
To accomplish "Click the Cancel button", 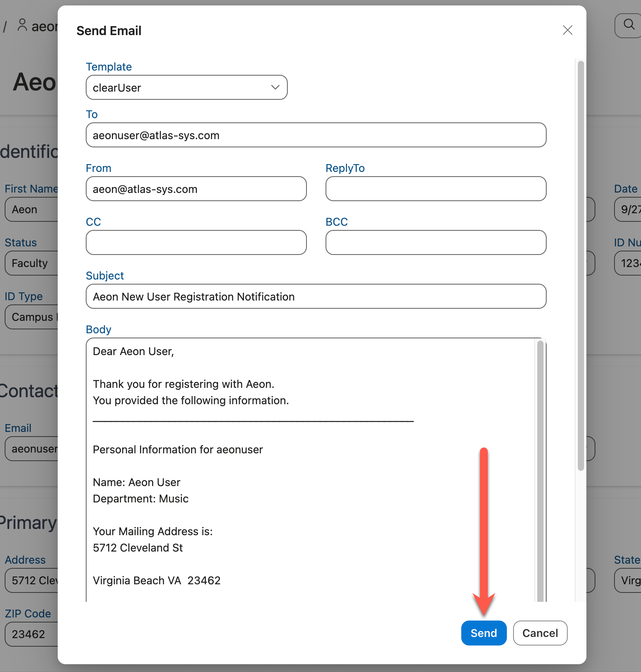I will click(540, 633).
